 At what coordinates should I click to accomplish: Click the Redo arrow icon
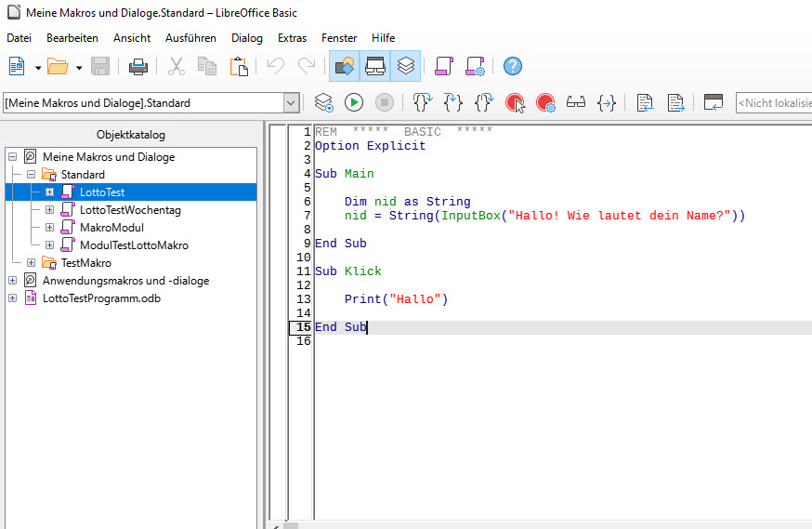(307, 66)
